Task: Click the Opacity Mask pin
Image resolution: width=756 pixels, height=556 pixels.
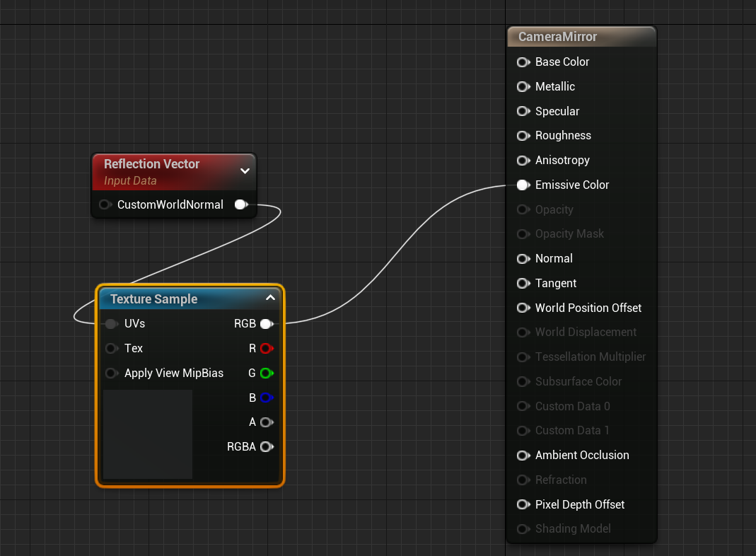Action: point(523,234)
